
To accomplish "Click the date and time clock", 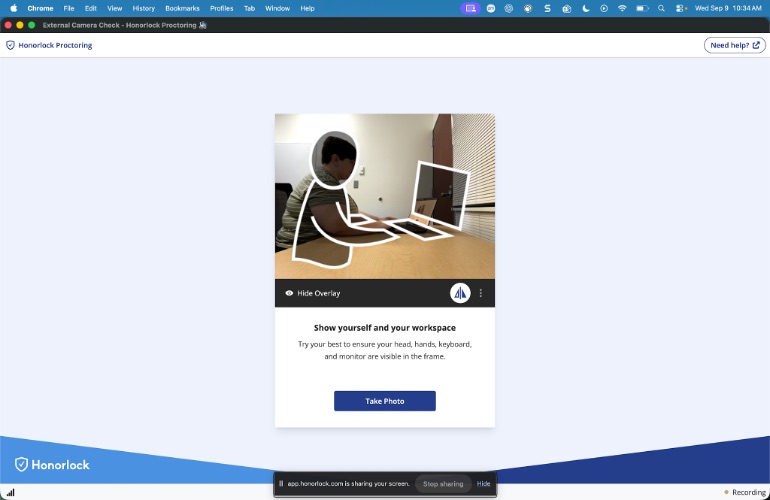I will pyautogui.click(x=728, y=8).
